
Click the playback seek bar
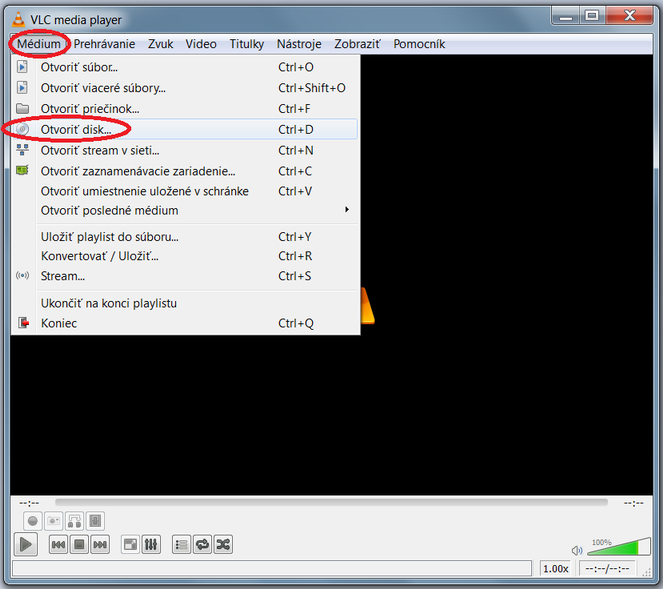click(x=331, y=502)
